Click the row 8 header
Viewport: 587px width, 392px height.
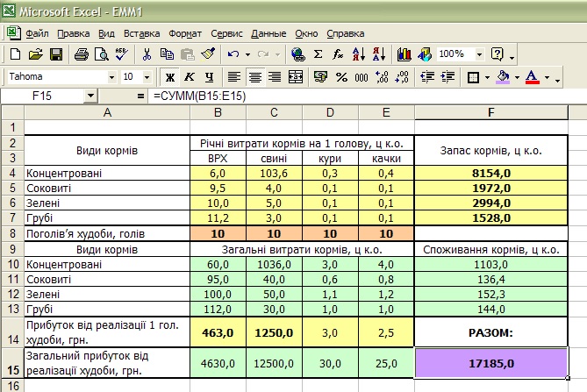tap(12, 233)
